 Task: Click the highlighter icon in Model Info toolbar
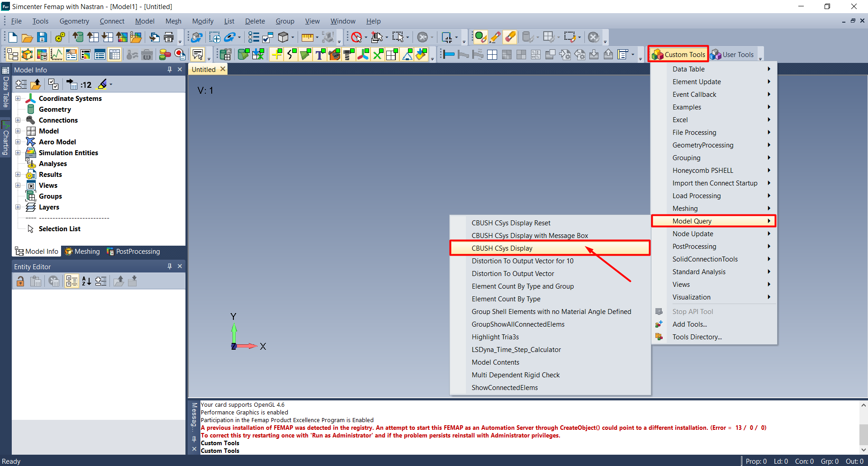(x=102, y=84)
